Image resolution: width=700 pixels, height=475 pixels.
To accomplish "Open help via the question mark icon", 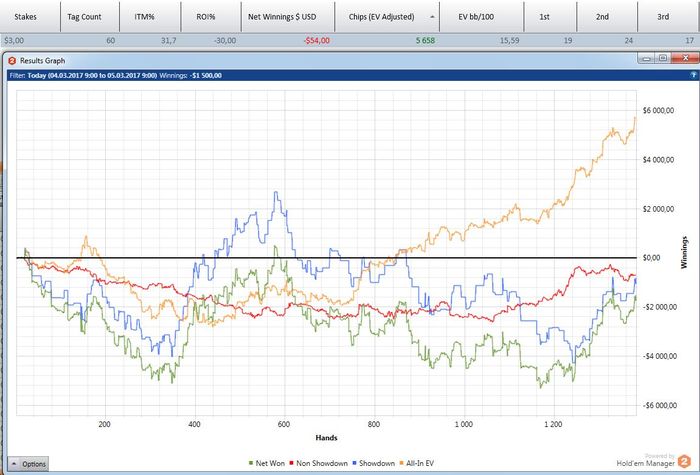I will click(693, 75).
